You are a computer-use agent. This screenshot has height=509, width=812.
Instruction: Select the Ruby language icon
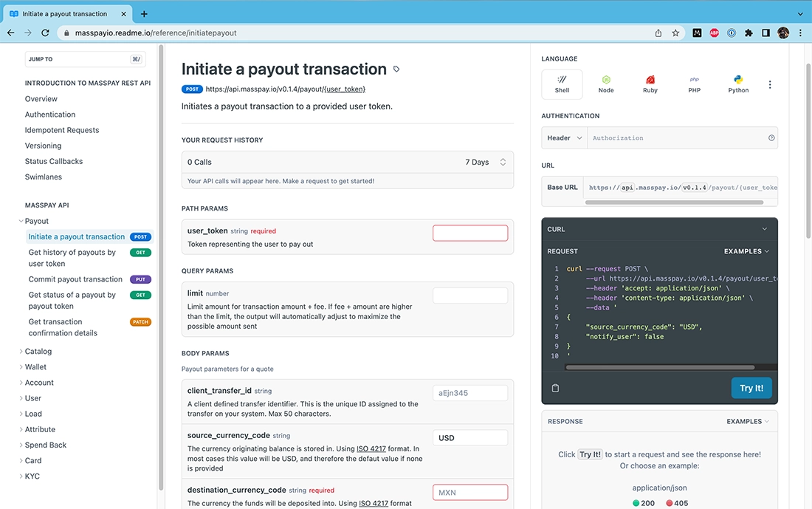pyautogui.click(x=650, y=84)
